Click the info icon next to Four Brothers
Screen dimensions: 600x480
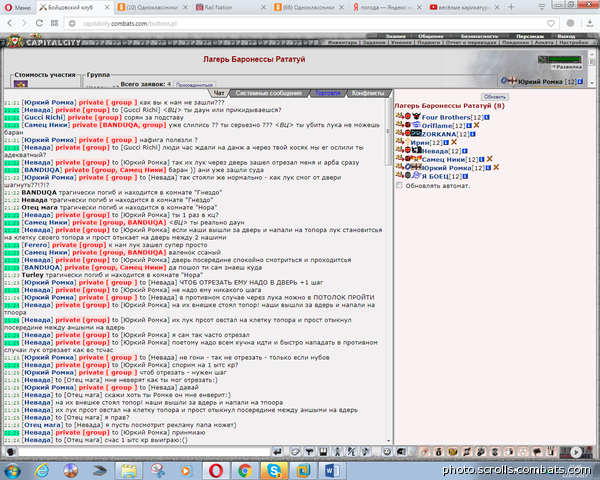click(x=487, y=117)
